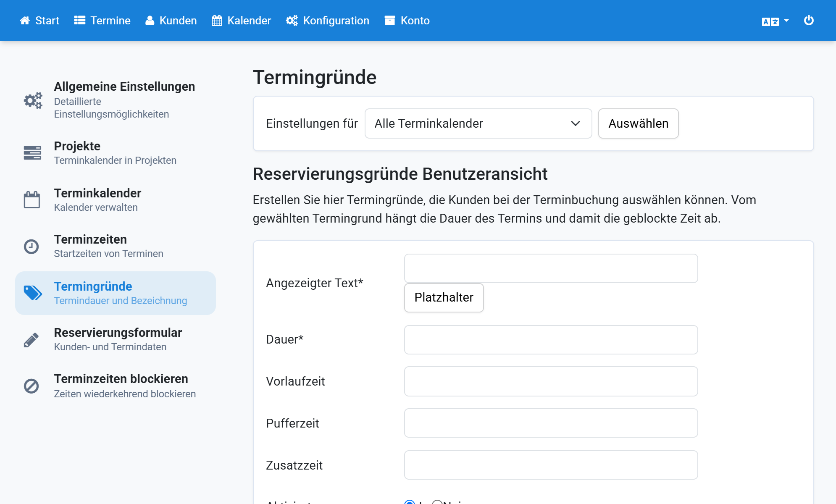Screen dimensions: 836x504
Task: Focus the Pufferzeit input field
Action: pos(551,423)
